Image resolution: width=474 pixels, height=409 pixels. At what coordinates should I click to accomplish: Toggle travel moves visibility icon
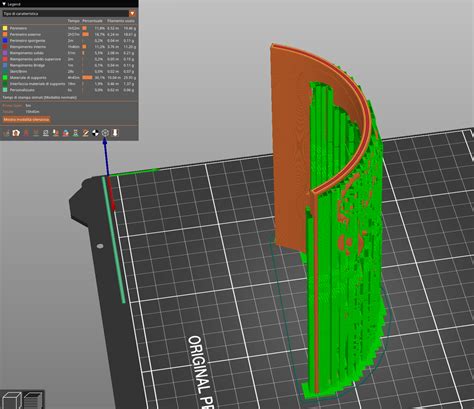coord(6,133)
